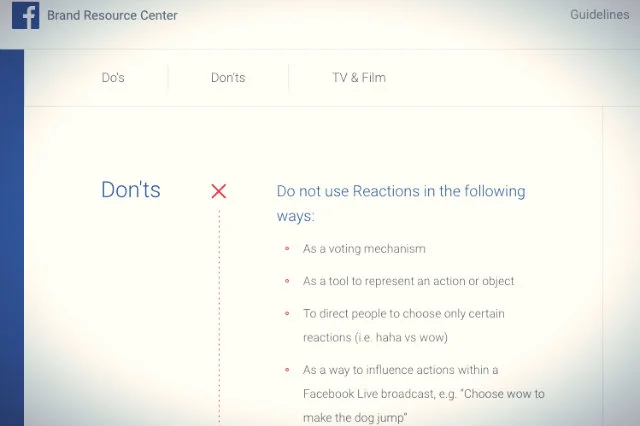
Task: Click the Facebook logo icon
Action: (26, 16)
